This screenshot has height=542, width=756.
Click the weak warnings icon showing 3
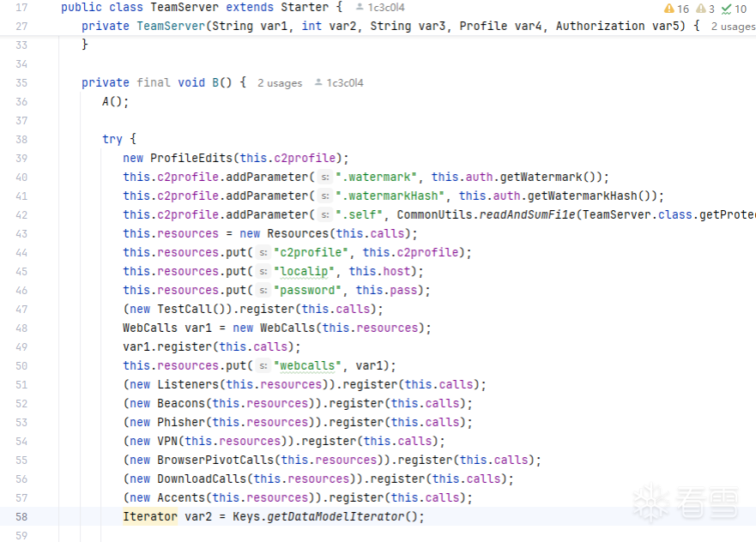700,9
